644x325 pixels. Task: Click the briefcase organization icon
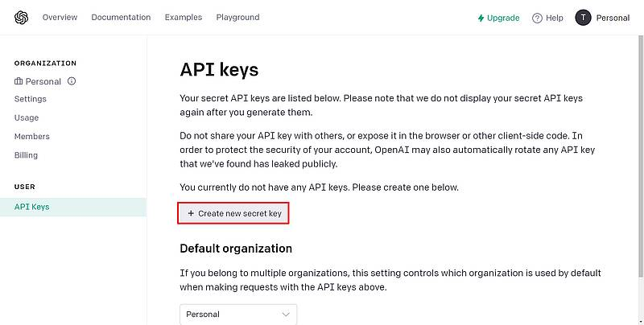[x=19, y=81]
